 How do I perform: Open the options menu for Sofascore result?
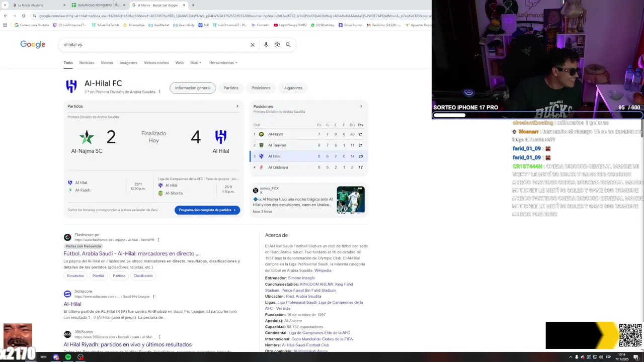[153, 297]
